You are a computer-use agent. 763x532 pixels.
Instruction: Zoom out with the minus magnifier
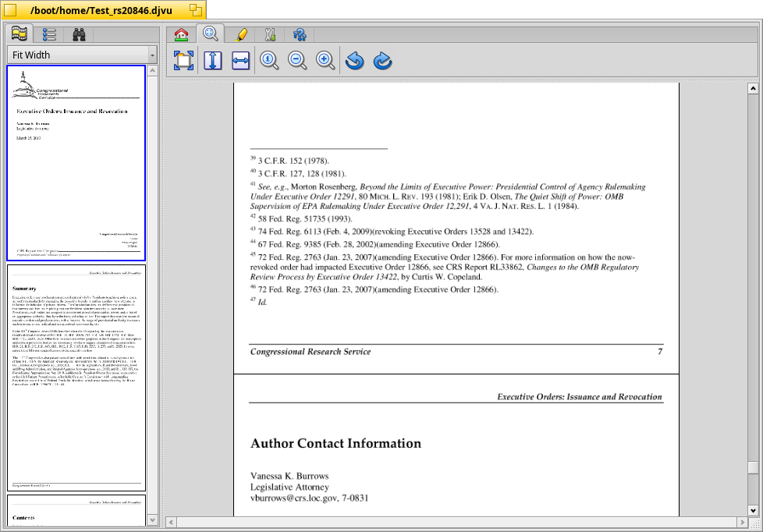297,60
